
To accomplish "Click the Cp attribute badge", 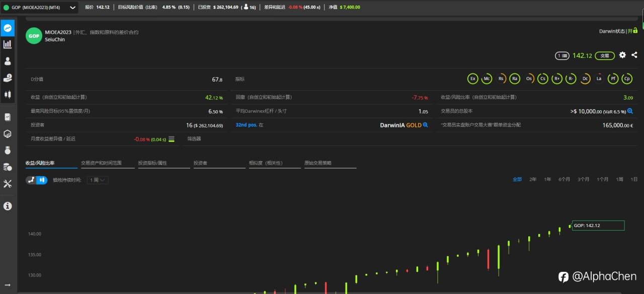I will click(x=627, y=79).
